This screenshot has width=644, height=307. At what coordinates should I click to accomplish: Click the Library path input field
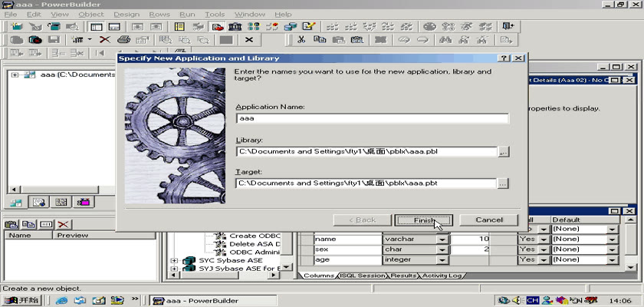[x=366, y=152]
